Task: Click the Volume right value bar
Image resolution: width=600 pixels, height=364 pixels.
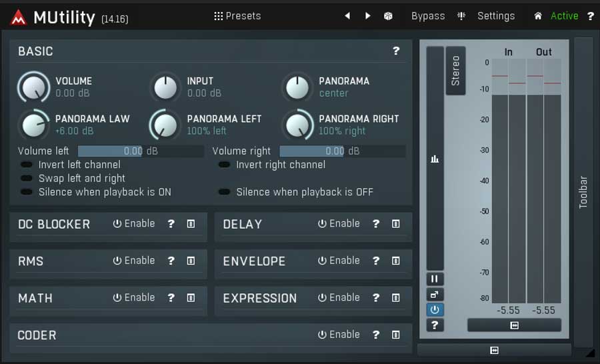Action: (x=343, y=151)
